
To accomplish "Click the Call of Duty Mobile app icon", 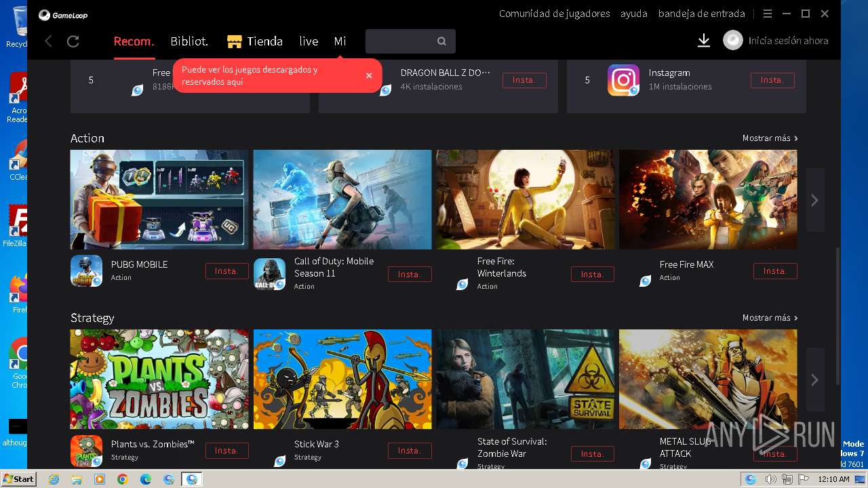I will pyautogui.click(x=269, y=274).
